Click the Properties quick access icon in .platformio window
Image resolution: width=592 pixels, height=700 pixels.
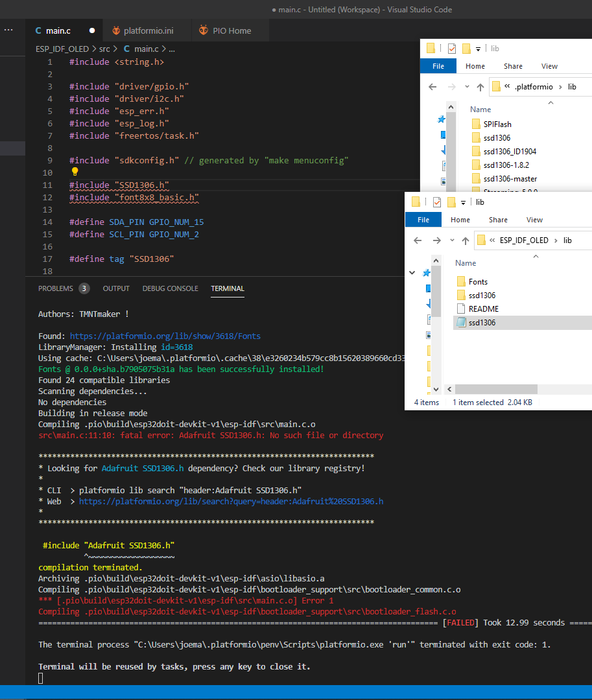(x=452, y=48)
